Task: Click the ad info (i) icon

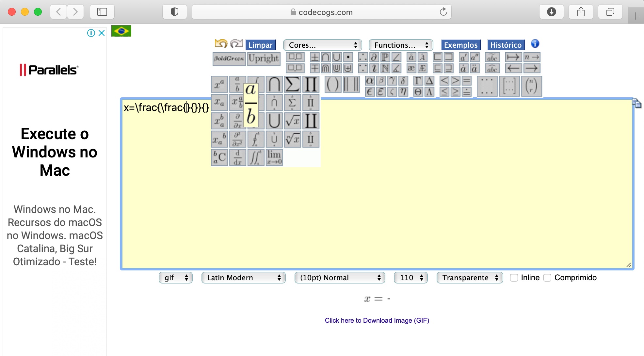Action: pyautogui.click(x=91, y=33)
